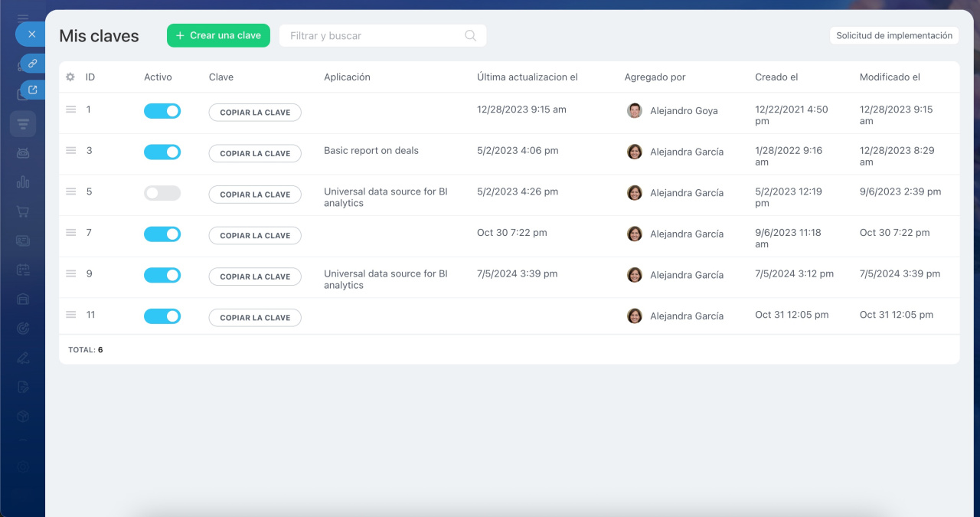Open the table settings gear icon
The image size is (980, 517).
click(x=70, y=77)
